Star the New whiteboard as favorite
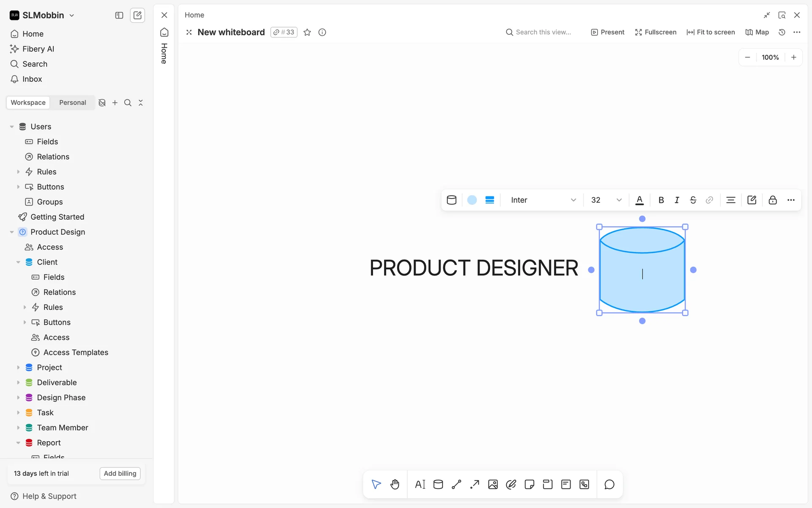The height and width of the screenshot is (508, 812). click(307, 32)
